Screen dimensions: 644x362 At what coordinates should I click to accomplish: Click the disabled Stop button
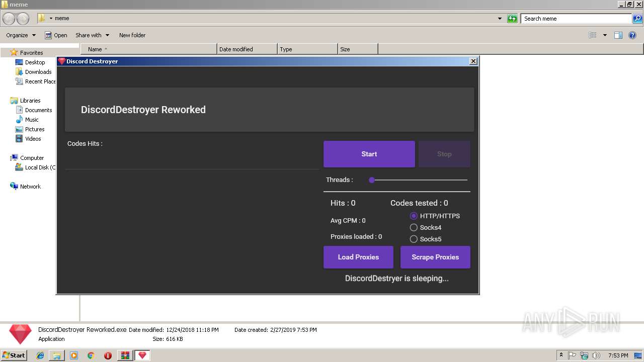click(x=444, y=154)
